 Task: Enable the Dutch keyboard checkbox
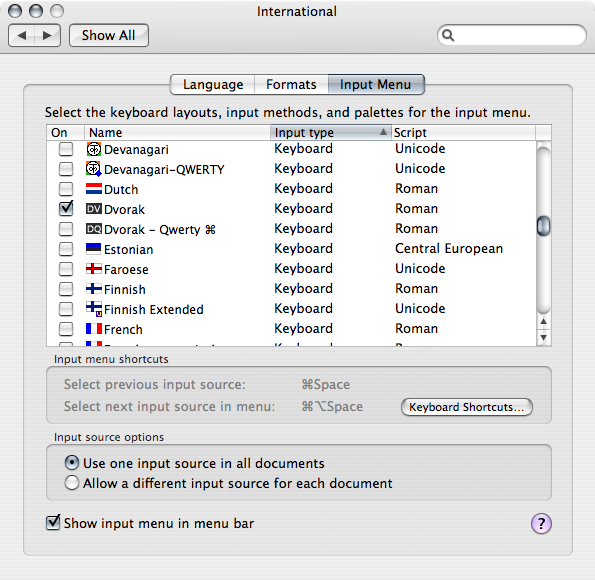[66, 189]
